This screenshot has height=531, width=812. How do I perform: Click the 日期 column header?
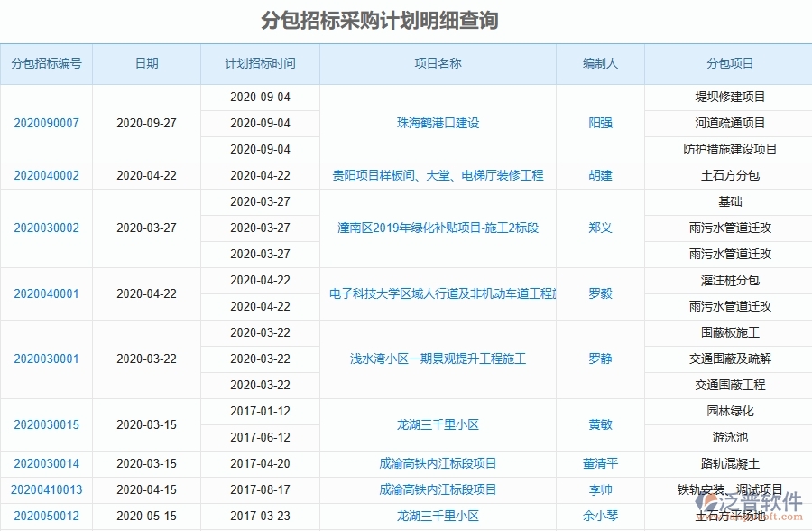pyautogui.click(x=146, y=63)
